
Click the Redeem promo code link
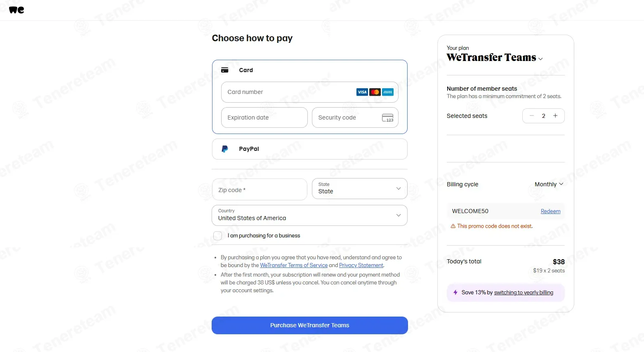tap(550, 211)
